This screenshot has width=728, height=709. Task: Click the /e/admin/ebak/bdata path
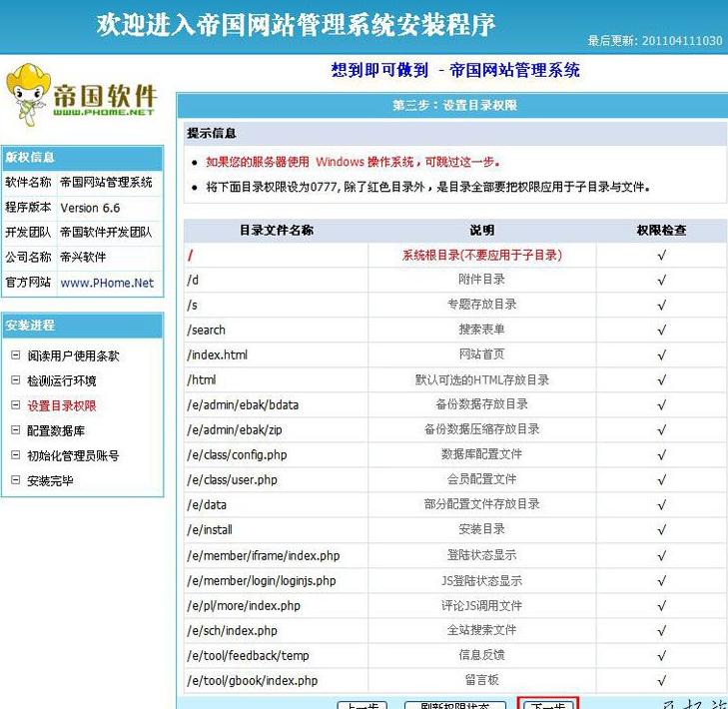click(243, 405)
